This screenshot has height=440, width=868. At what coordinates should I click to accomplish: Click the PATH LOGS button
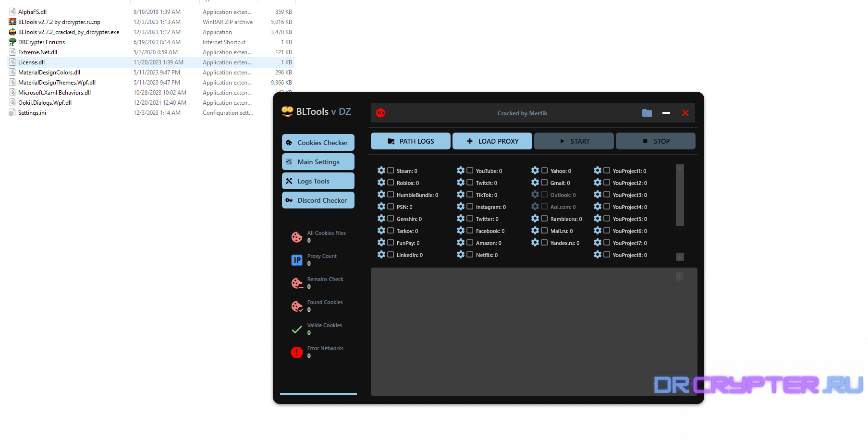coord(411,141)
